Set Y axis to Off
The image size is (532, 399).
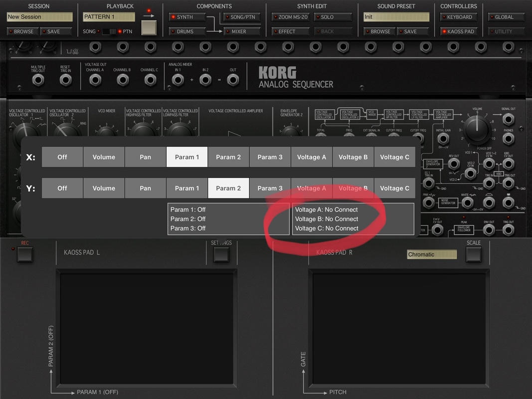pos(62,188)
